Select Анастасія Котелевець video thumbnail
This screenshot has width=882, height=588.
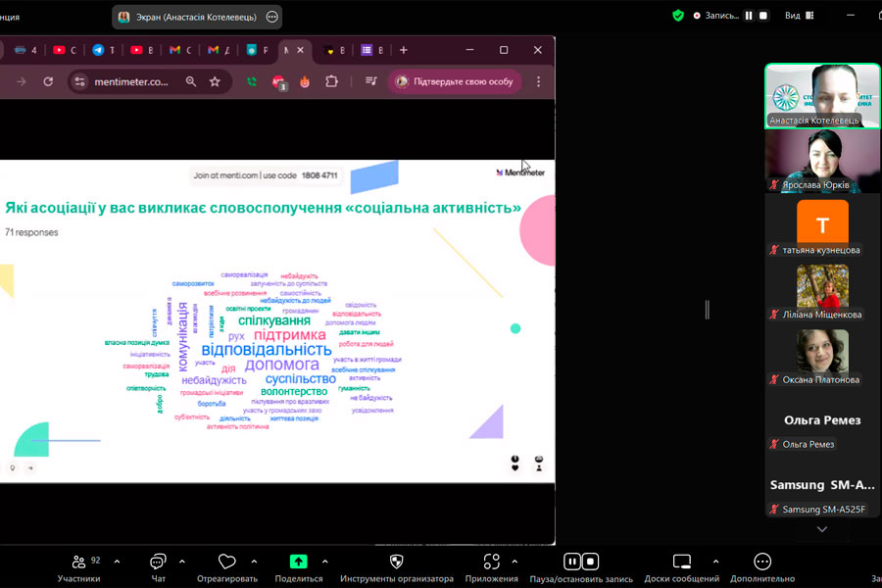[x=822, y=96]
